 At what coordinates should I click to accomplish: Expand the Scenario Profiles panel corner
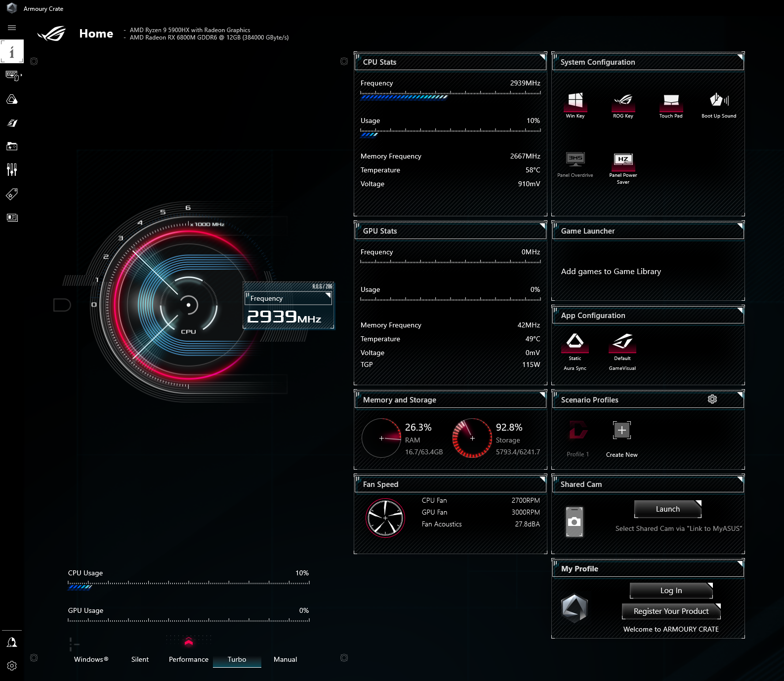pos(740,395)
